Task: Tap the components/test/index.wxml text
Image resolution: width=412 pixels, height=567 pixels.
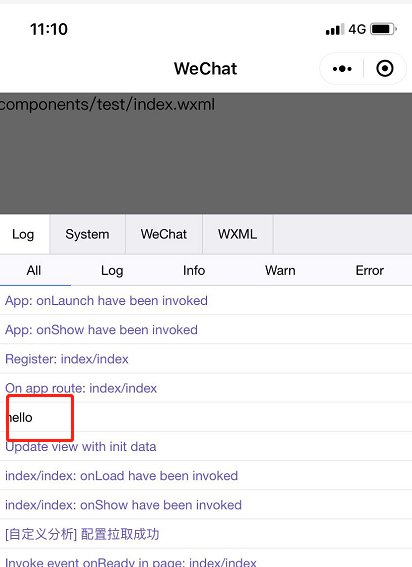Action: 107,105
